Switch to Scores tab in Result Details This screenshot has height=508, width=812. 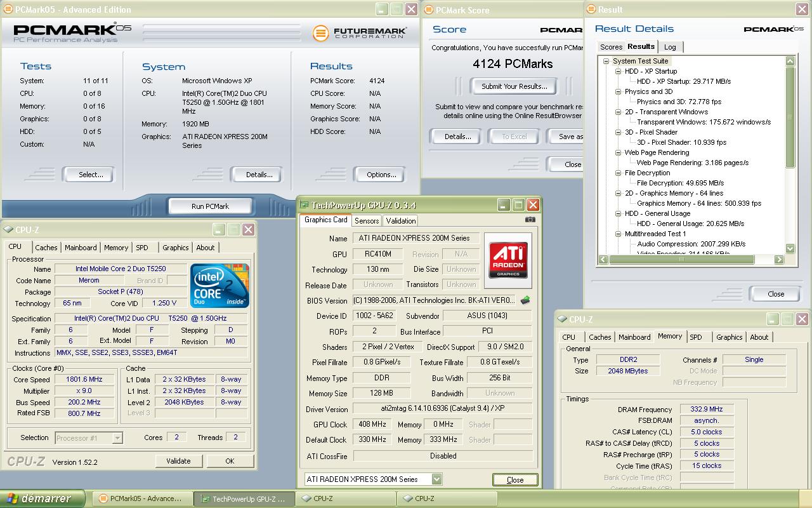click(612, 47)
